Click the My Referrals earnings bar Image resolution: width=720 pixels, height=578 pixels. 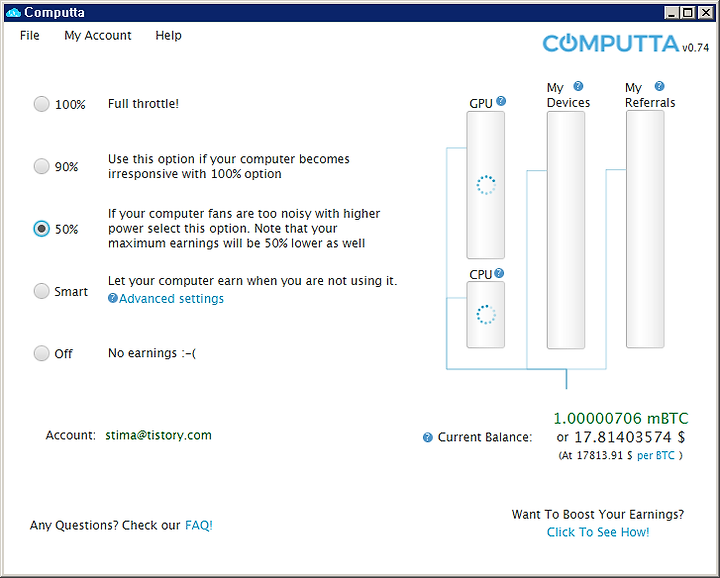[x=645, y=230]
